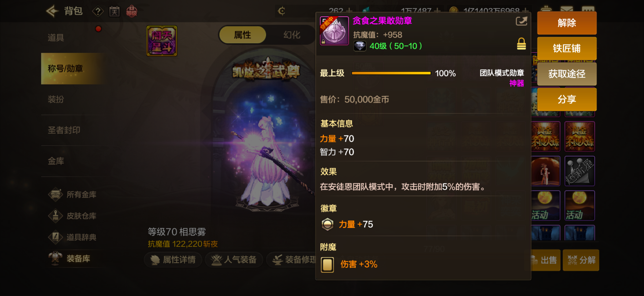Select the 周天星斗 title icon

point(162,41)
